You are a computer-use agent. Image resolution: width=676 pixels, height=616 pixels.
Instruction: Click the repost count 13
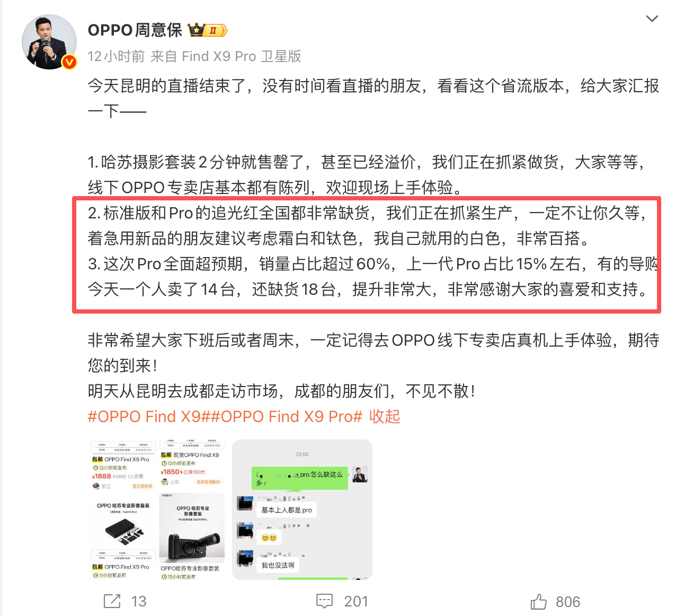(139, 602)
